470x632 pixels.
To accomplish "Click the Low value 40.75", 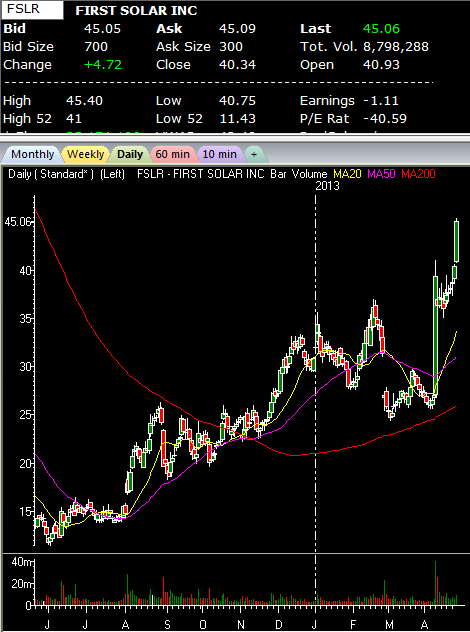I will tap(237, 101).
